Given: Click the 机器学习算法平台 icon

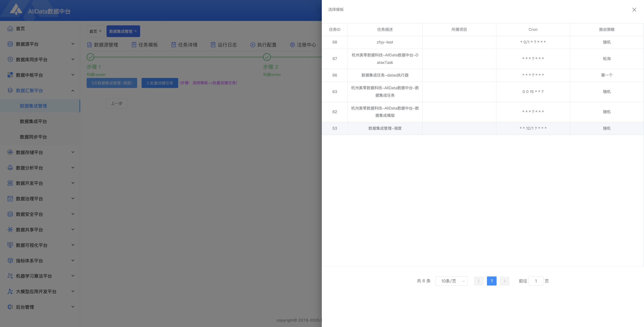Looking at the screenshot, I should coord(10,276).
